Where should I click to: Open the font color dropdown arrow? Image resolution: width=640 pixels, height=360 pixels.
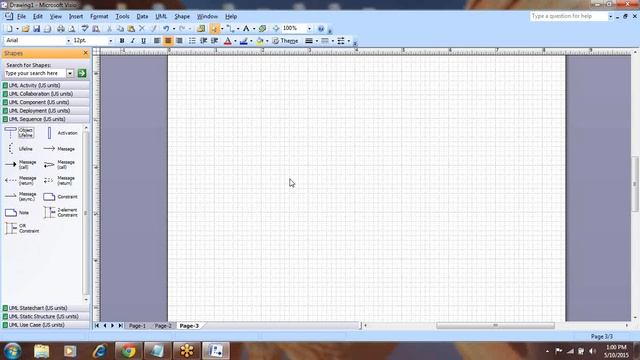coord(236,41)
